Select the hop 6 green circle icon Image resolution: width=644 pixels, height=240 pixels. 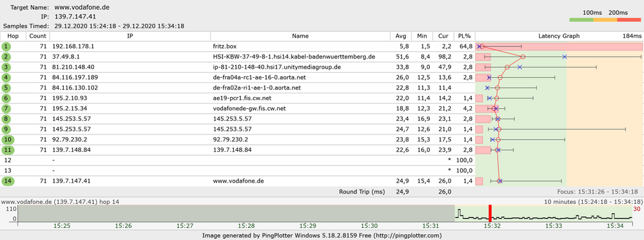coord(6,98)
